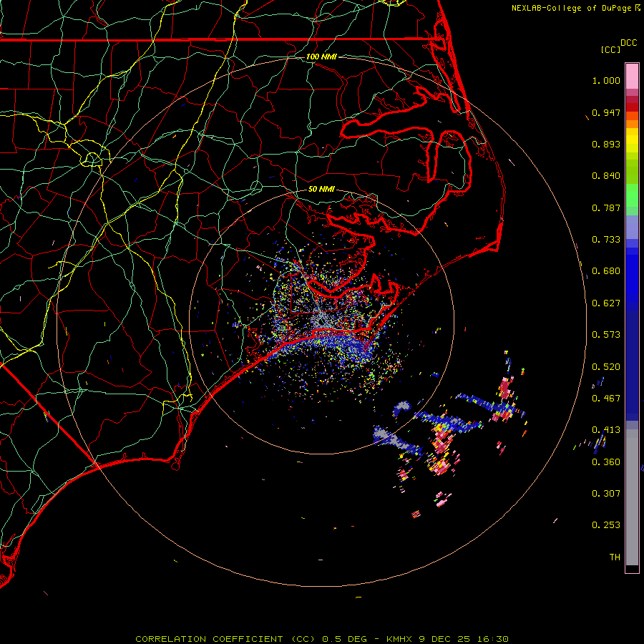Select the 0.413 scale value

point(606,430)
